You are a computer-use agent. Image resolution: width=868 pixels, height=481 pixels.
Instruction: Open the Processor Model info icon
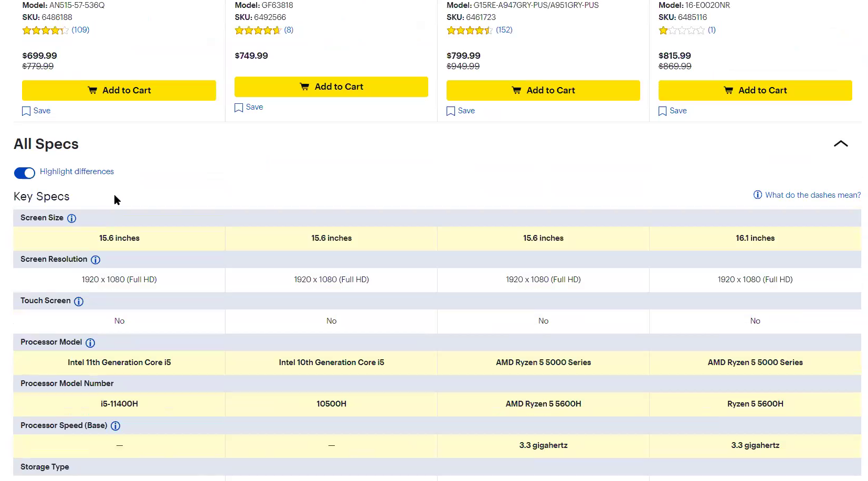click(90, 343)
